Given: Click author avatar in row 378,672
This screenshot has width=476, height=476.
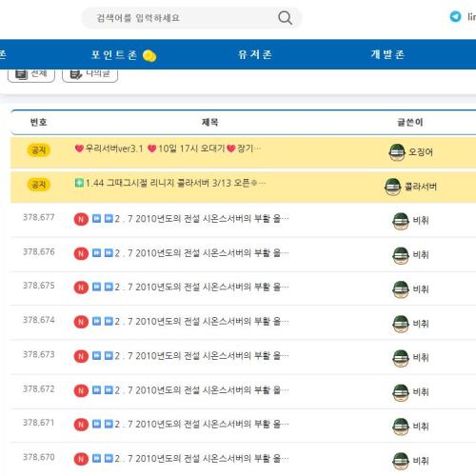Looking at the screenshot, I should pos(401,392).
